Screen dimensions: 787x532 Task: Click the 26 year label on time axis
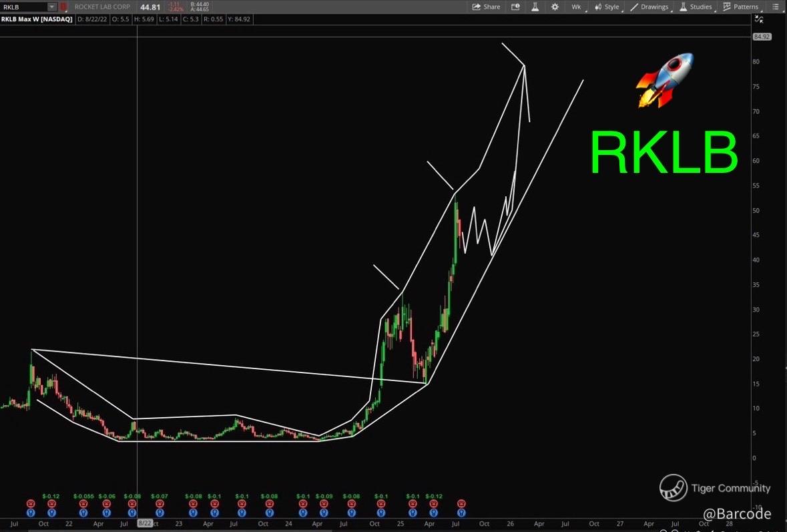[510, 523]
